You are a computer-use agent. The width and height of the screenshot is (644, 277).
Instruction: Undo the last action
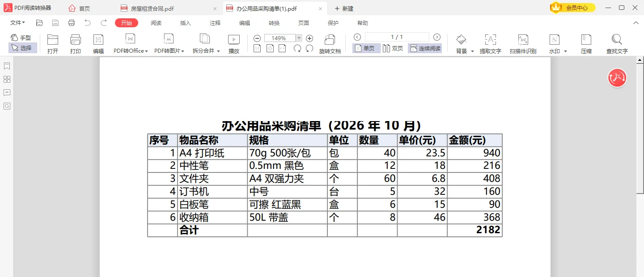pyautogui.click(x=88, y=23)
